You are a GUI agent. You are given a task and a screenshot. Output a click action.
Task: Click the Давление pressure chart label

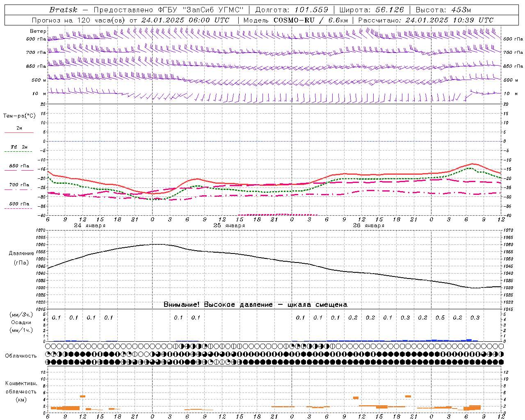point(21,253)
